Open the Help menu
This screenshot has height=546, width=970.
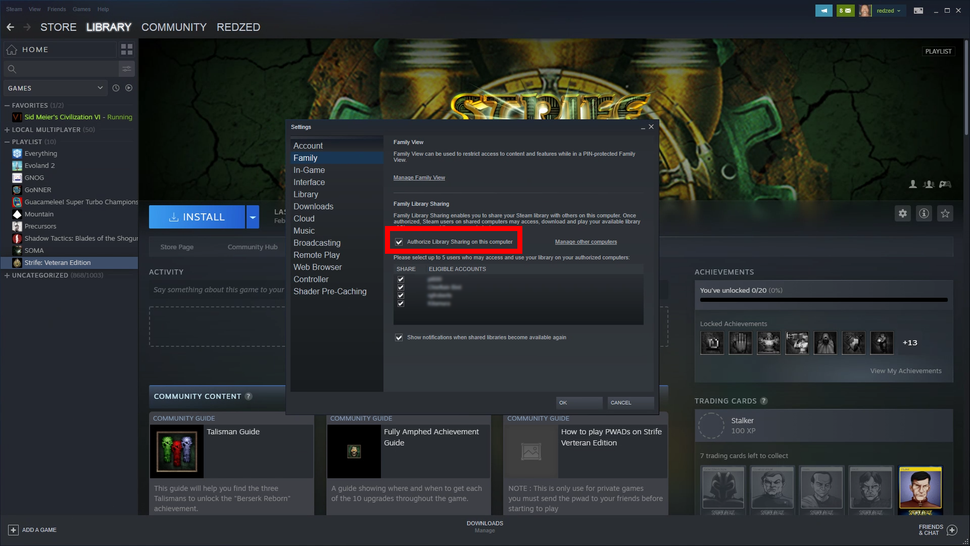103,9
